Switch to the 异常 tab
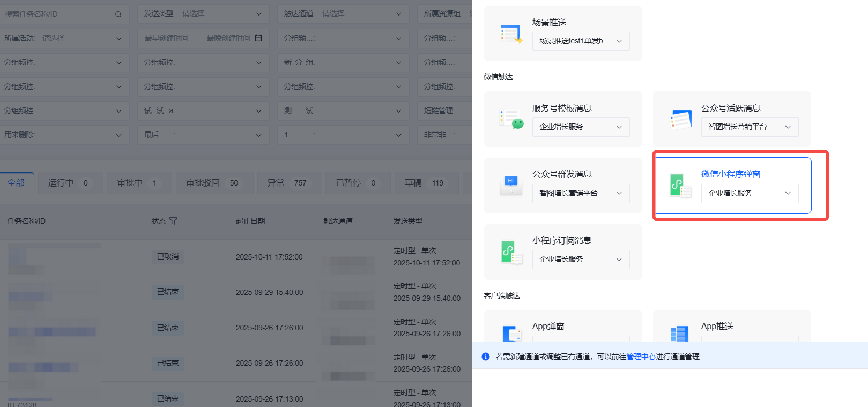This screenshot has height=407, width=868. click(289, 183)
